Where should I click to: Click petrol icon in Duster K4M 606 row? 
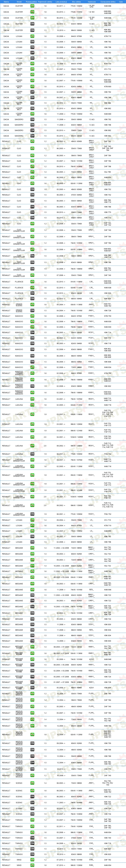(x=32, y=18)
